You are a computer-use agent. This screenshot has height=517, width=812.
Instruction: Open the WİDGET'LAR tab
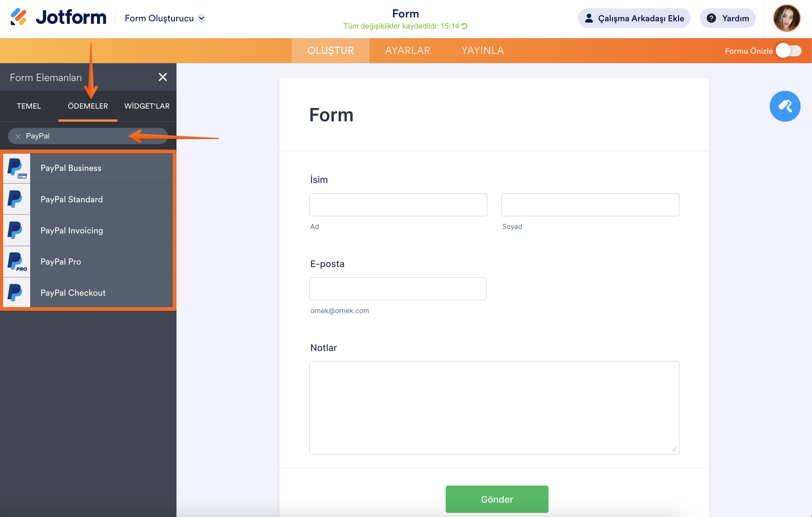[x=147, y=106]
